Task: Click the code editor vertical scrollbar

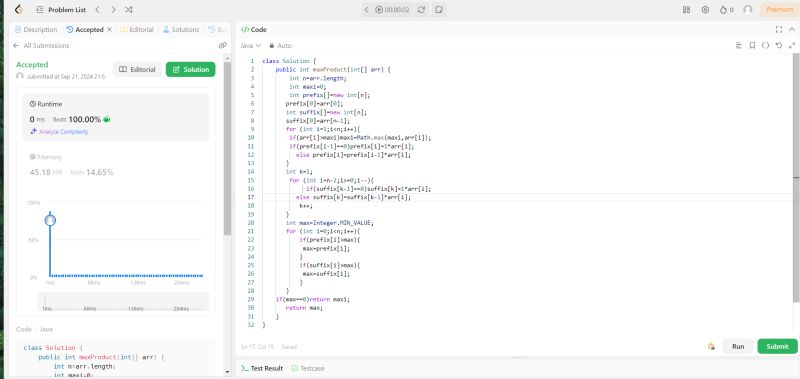Action: point(796,179)
